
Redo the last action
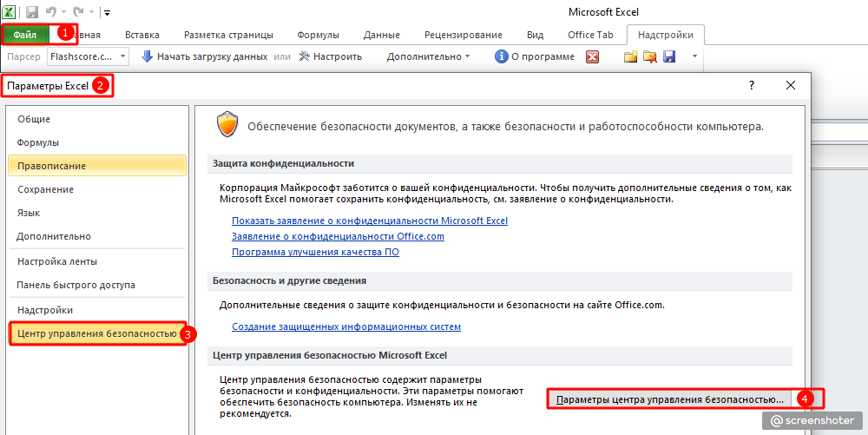(x=78, y=11)
